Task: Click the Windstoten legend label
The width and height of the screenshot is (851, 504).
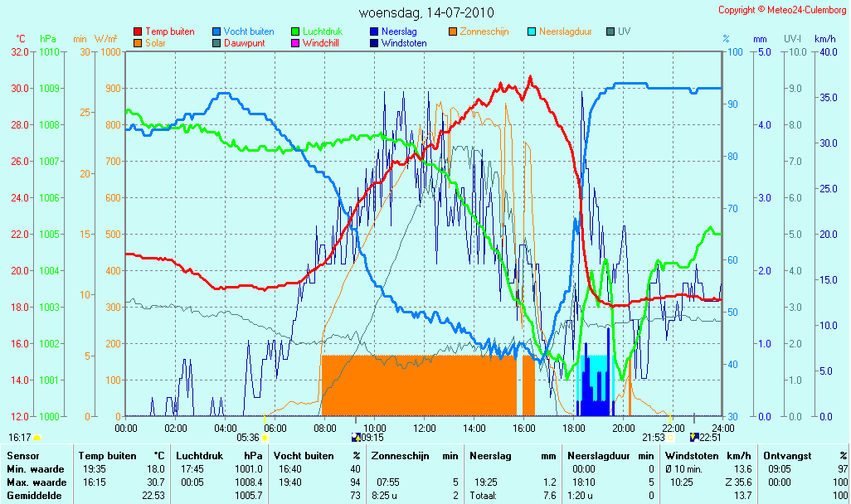Action: [404, 43]
